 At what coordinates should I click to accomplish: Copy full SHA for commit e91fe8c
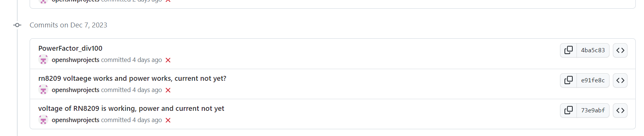pos(569,80)
